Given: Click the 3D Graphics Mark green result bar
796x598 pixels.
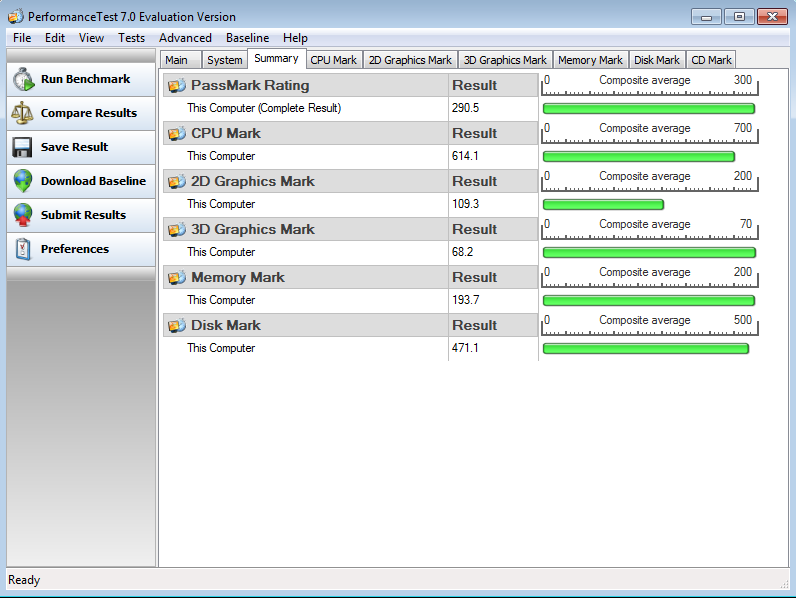Looking at the screenshot, I should point(649,252).
